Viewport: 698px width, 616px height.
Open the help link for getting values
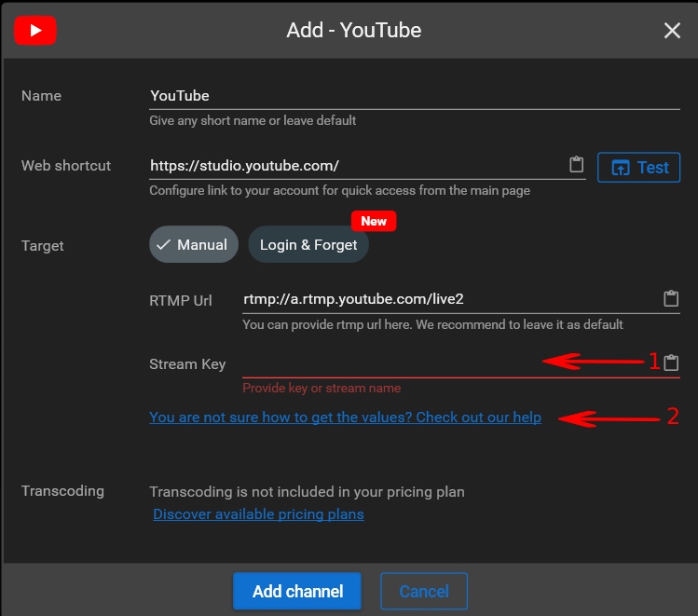pyautogui.click(x=345, y=418)
